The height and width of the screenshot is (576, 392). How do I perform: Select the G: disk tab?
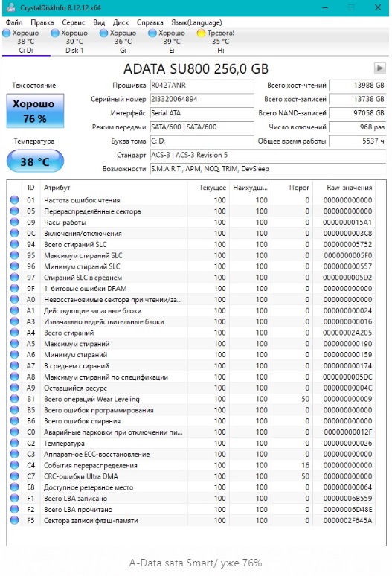(123, 42)
